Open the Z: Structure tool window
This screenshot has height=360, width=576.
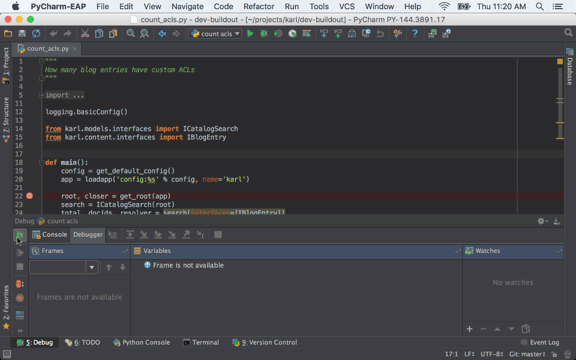pyautogui.click(x=6, y=119)
